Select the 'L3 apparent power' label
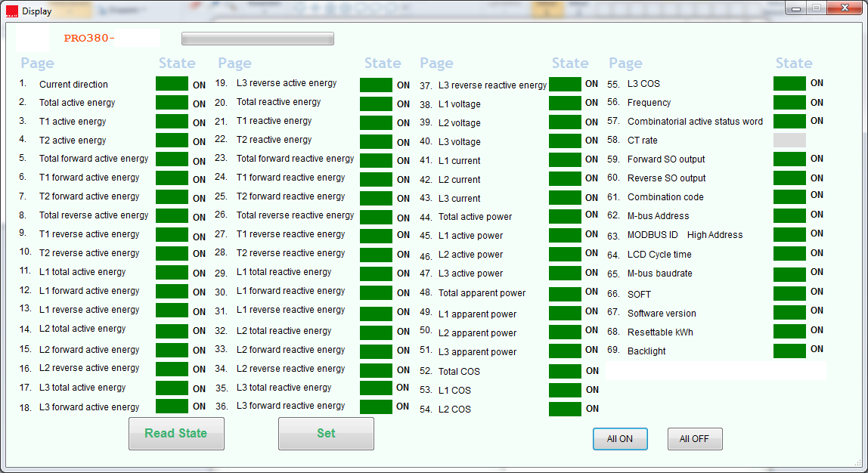This screenshot has height=473, width=868. click(477, 352)
